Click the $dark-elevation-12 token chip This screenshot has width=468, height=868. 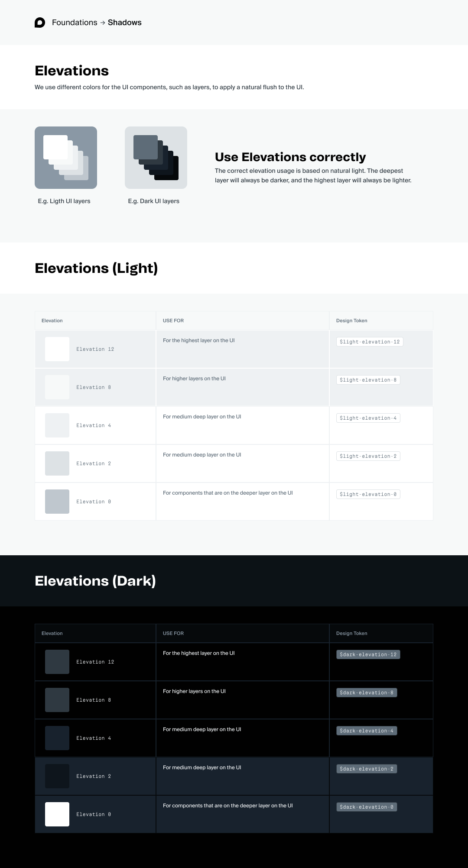tap(368, 654)
